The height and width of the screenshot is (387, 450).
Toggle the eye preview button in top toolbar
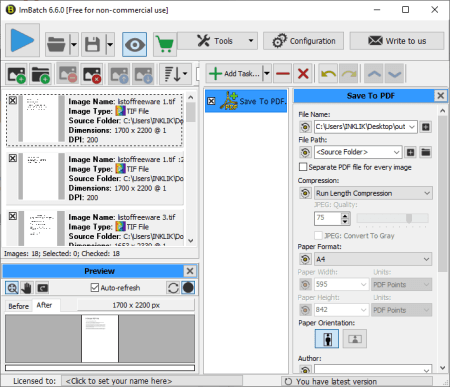134,44
